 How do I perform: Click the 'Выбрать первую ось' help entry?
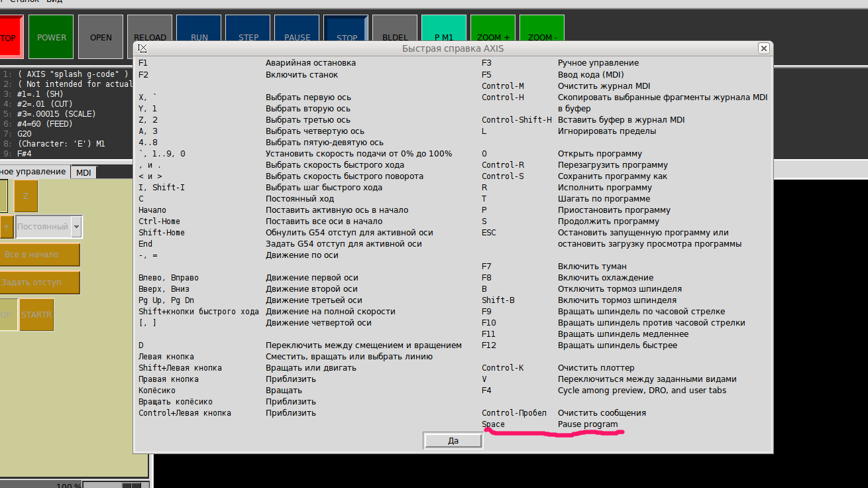308,97
